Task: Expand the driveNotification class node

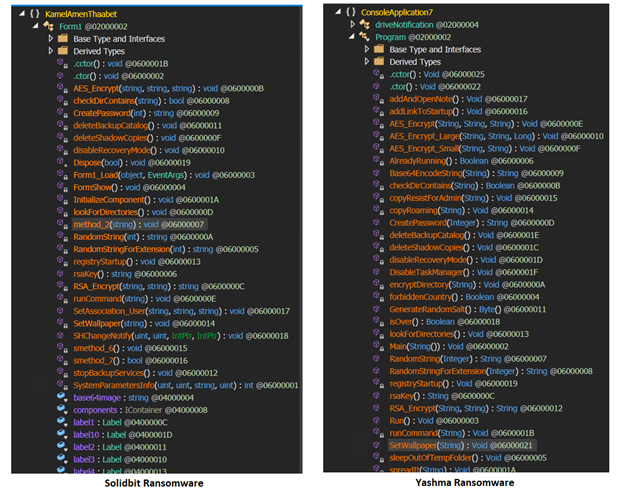Action: pyautogui.click(x=350, y=24)
